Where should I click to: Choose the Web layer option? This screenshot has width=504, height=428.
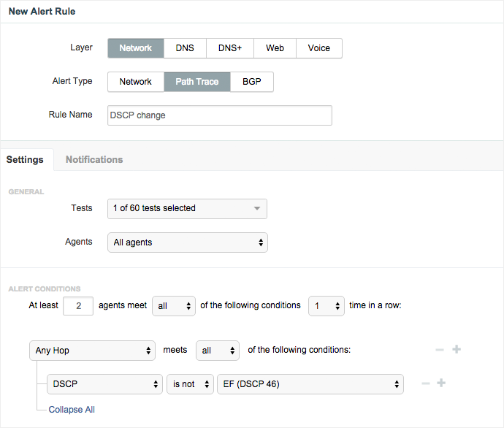[275, 48]
